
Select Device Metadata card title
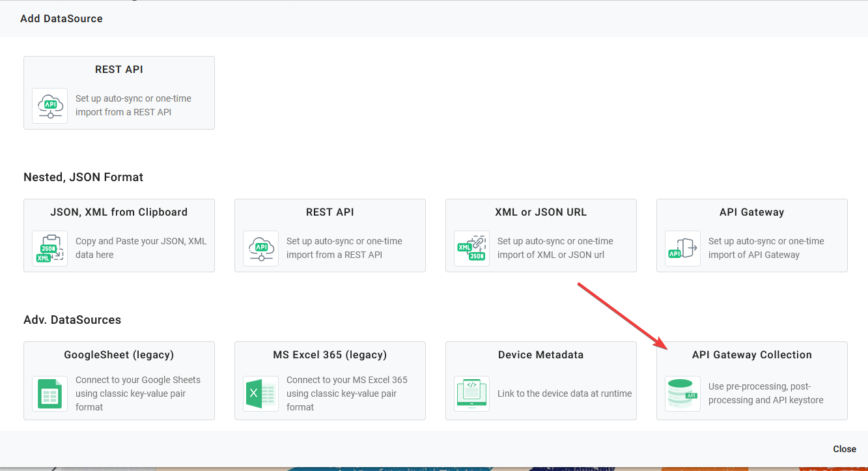point(541,355)
